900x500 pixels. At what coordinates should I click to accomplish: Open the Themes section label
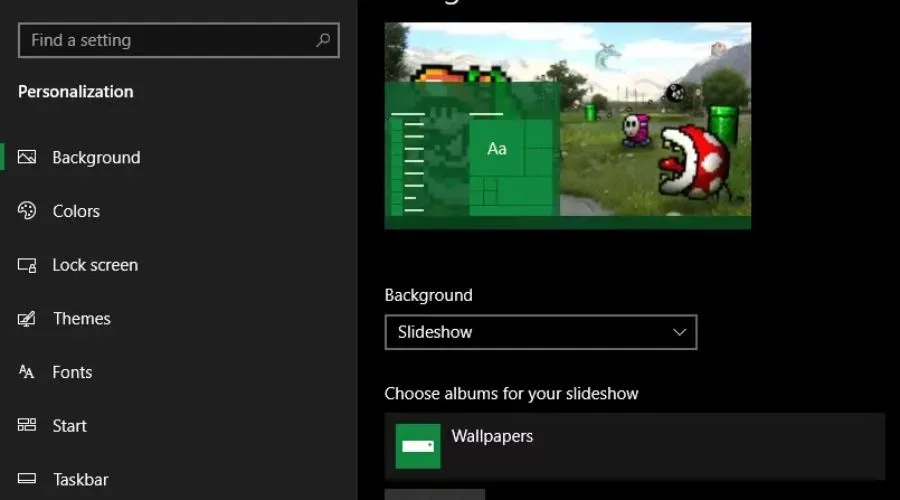point(81,319)
